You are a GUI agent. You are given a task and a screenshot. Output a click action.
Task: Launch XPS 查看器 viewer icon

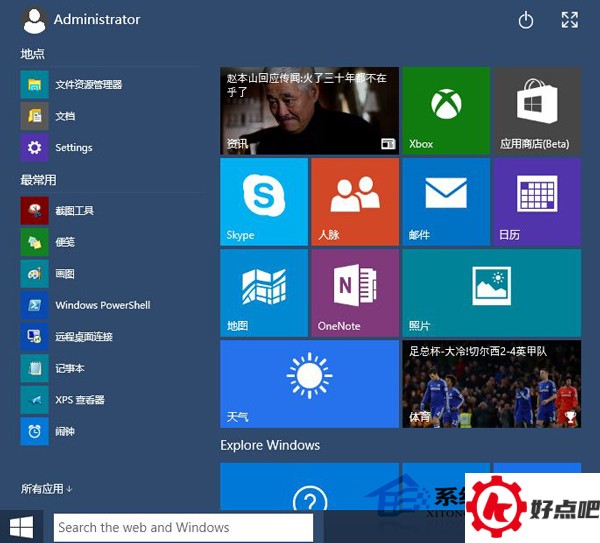34,400
